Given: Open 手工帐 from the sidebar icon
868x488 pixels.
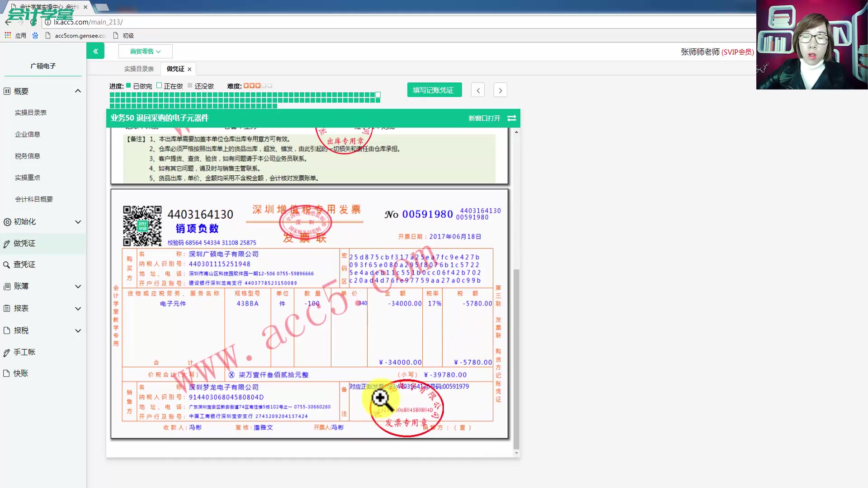Looking at the screenshot, I should coord(6,352).
